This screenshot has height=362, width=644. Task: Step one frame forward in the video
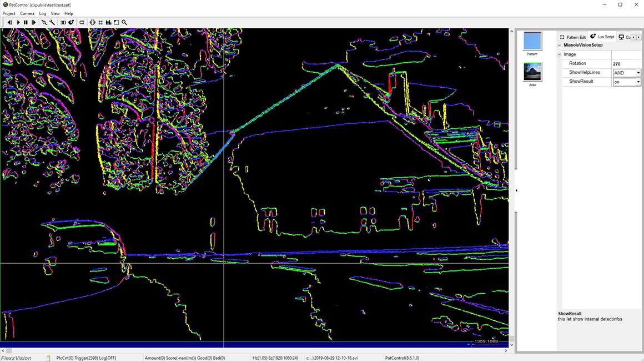click(x=34, y=23)
